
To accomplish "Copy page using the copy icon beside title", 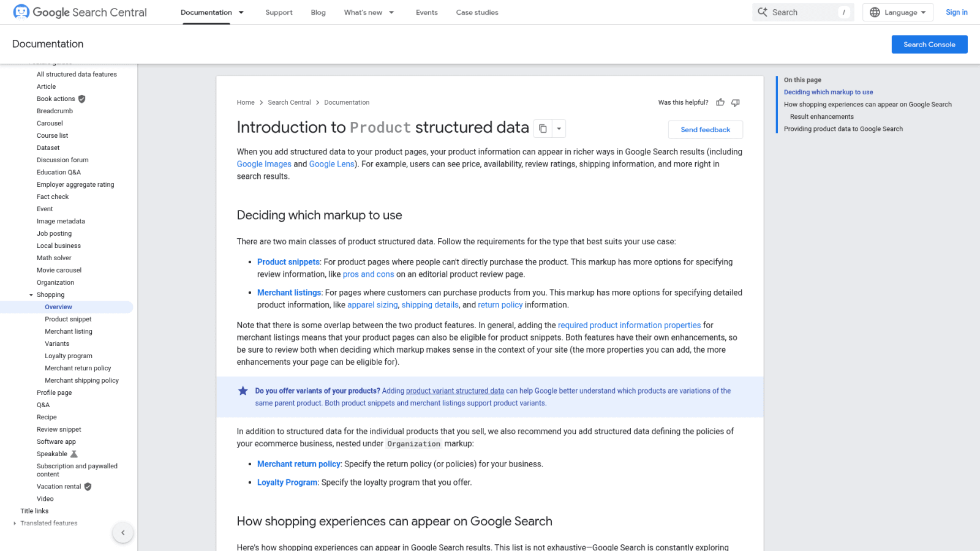I will [x=543, y=129].
